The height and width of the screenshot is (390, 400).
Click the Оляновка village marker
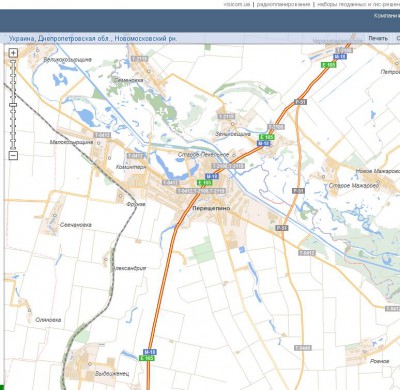click(29, 310)
